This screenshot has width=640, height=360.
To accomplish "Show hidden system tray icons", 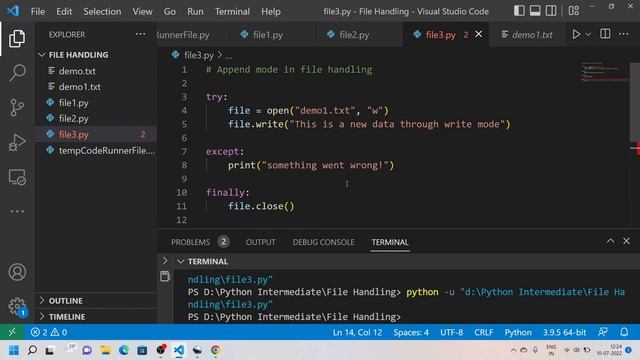I will pyautogui.click(x=513, y=350).
